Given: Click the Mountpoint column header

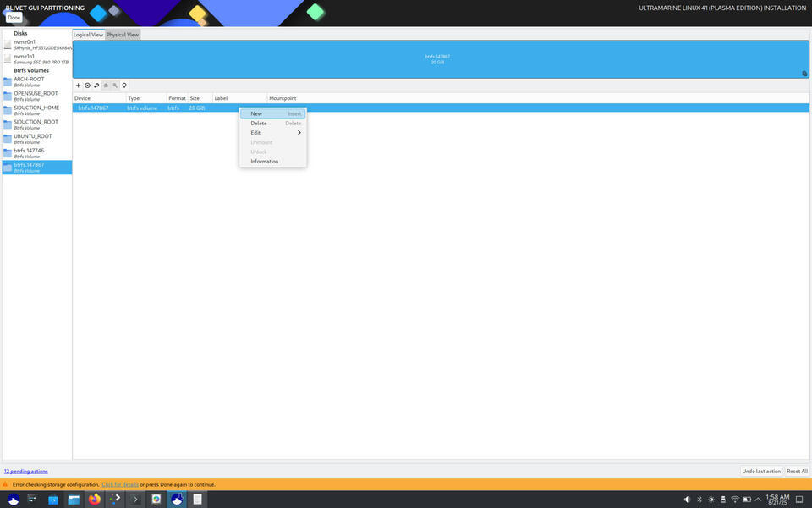Looking at the screenshot, I should click(x=538, y=98).
